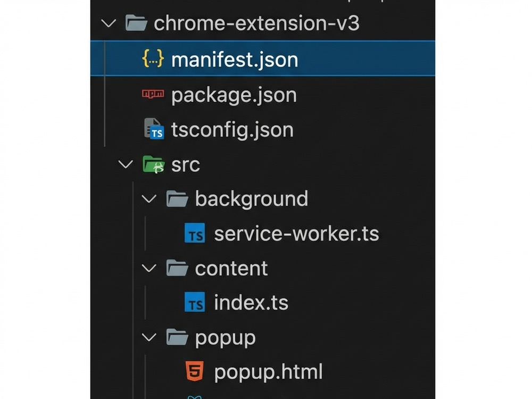Click the TS icon beside service-worker.ts
The height and width of the screenshot is (399, 532).
pos(195,233)
